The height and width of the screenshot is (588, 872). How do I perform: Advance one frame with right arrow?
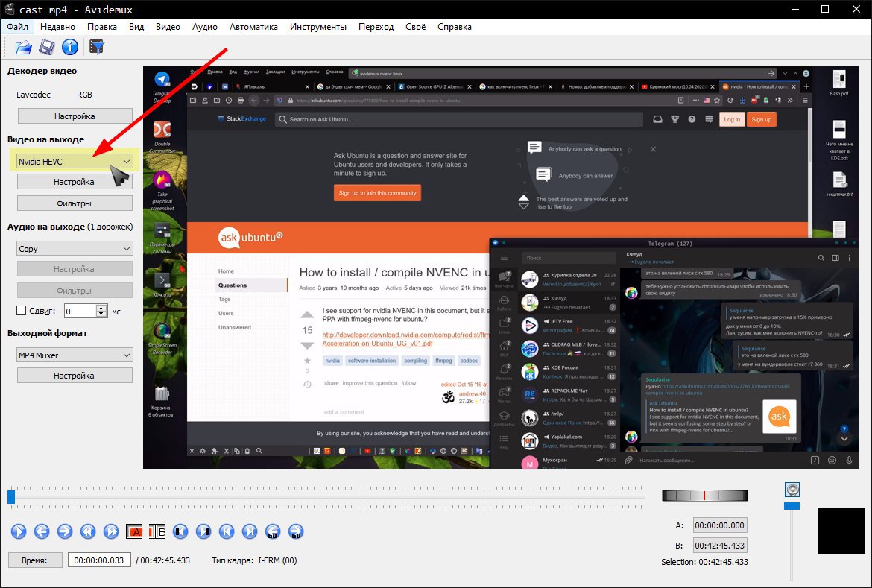(x=65, y=531)
